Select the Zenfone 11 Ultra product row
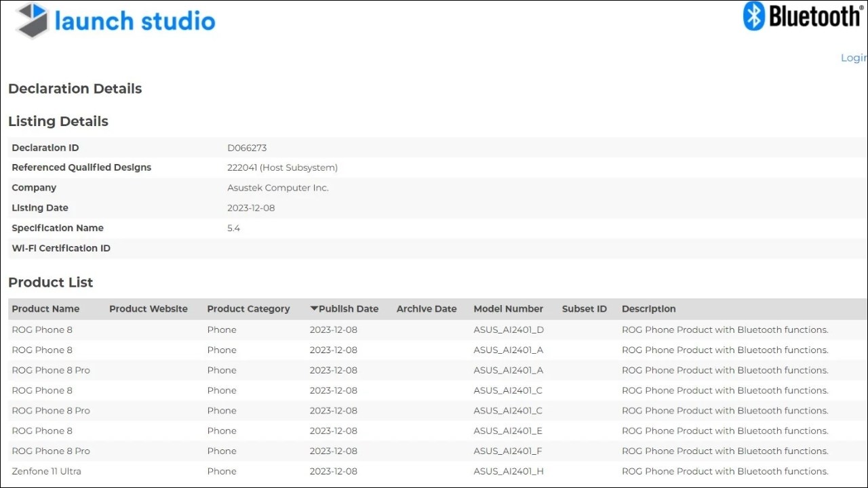 pos(46,471)
